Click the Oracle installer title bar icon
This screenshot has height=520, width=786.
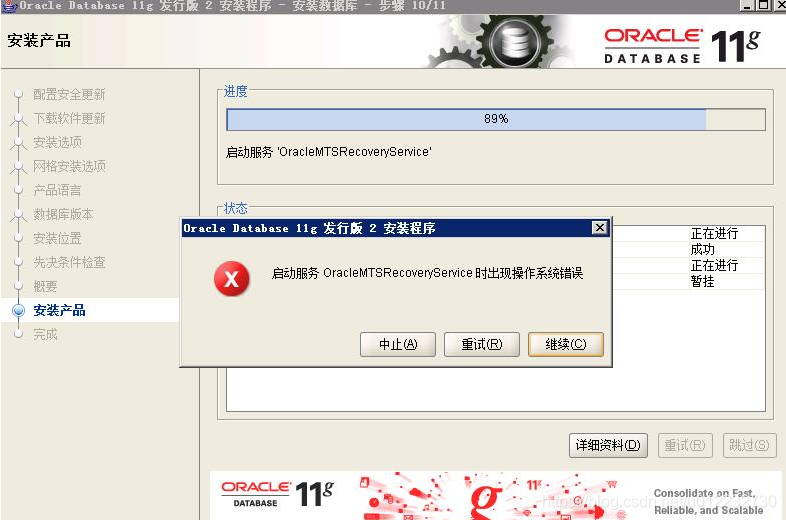pos(9,7)
